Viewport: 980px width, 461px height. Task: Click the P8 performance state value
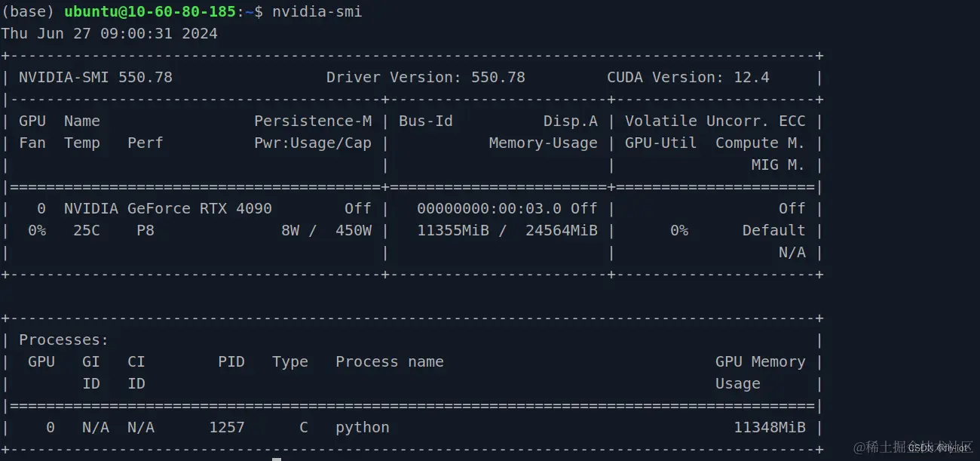pos(145,231)
